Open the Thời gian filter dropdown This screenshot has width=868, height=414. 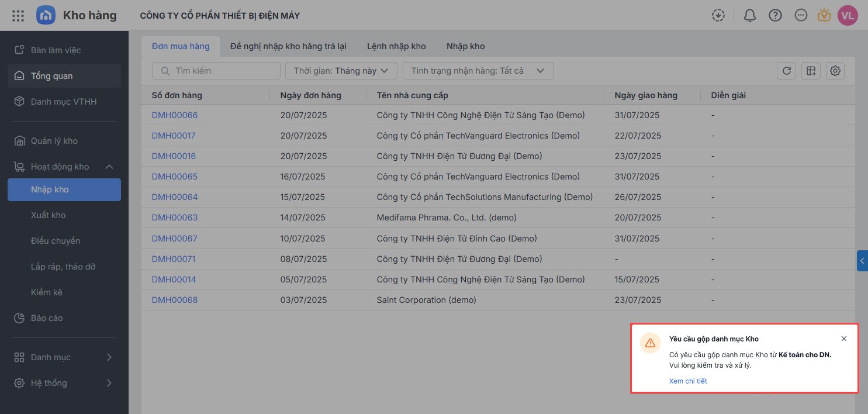(x=341, y=71)
